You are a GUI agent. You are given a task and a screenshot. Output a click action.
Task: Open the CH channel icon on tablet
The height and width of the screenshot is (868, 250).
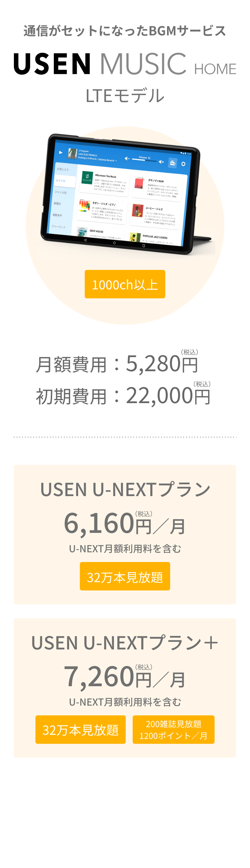click(x=173, y=163)
